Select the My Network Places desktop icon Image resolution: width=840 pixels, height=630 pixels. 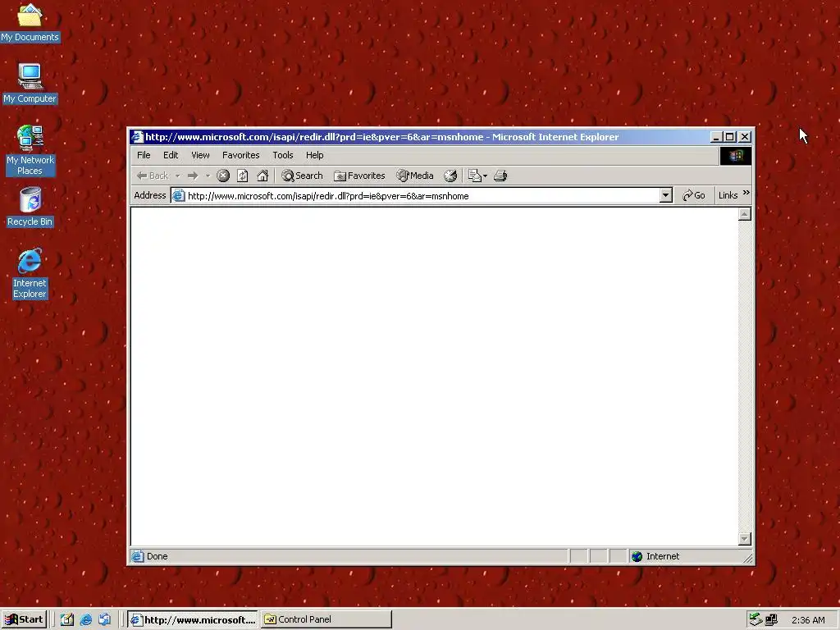30,150
